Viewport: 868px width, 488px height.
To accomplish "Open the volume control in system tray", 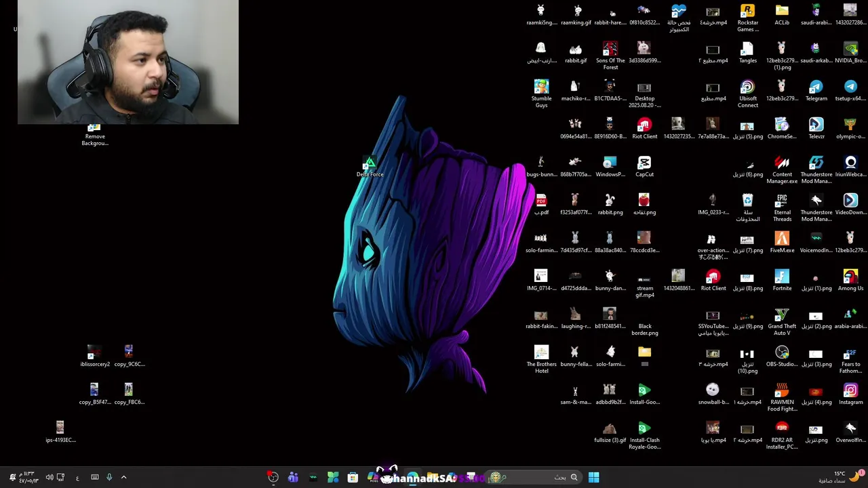I will (49, 477).
